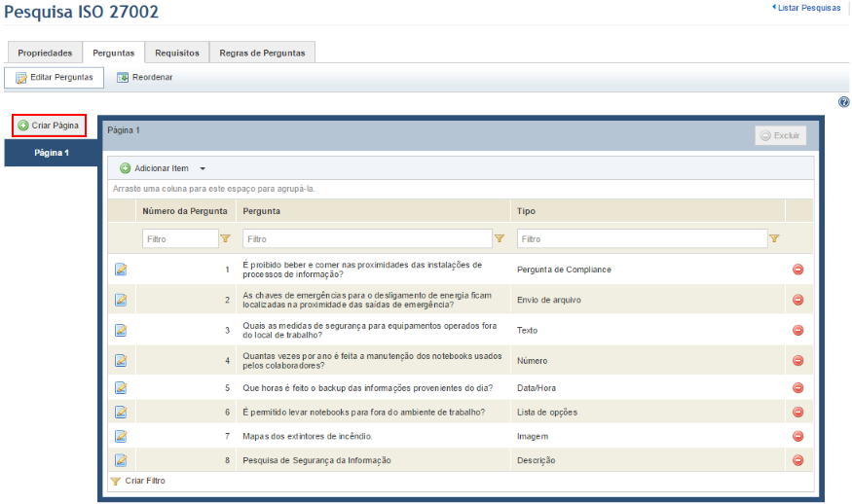Open filter funnel for Pergunta column
This screenshot has width=852, height=504.
pos(500,238)
